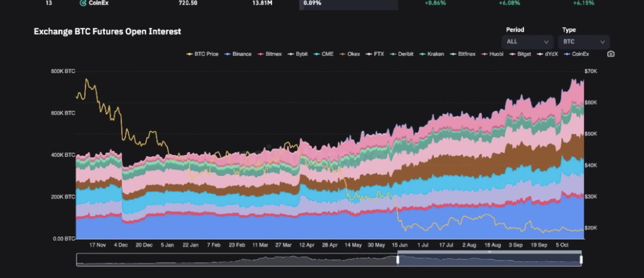Viewport: 644px width, 278px height.
Task: Toggle Huobi series visibility
Action: coord(493,54)
